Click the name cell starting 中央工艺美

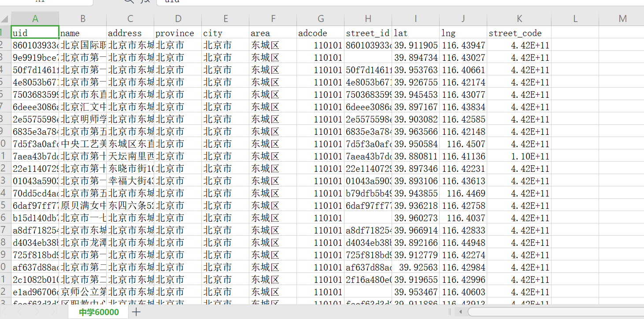coord(83,144)
